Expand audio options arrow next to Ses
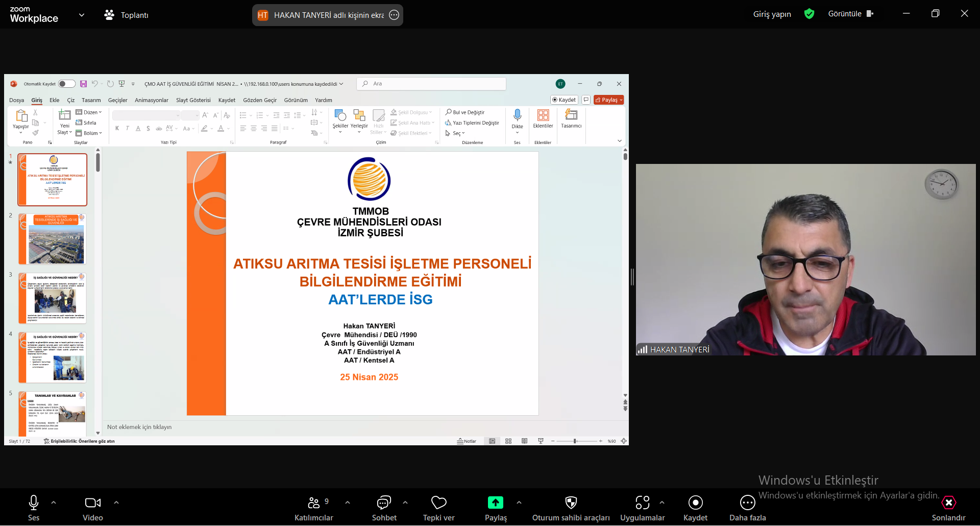This screenshot has width=980, height=526. 54,503
